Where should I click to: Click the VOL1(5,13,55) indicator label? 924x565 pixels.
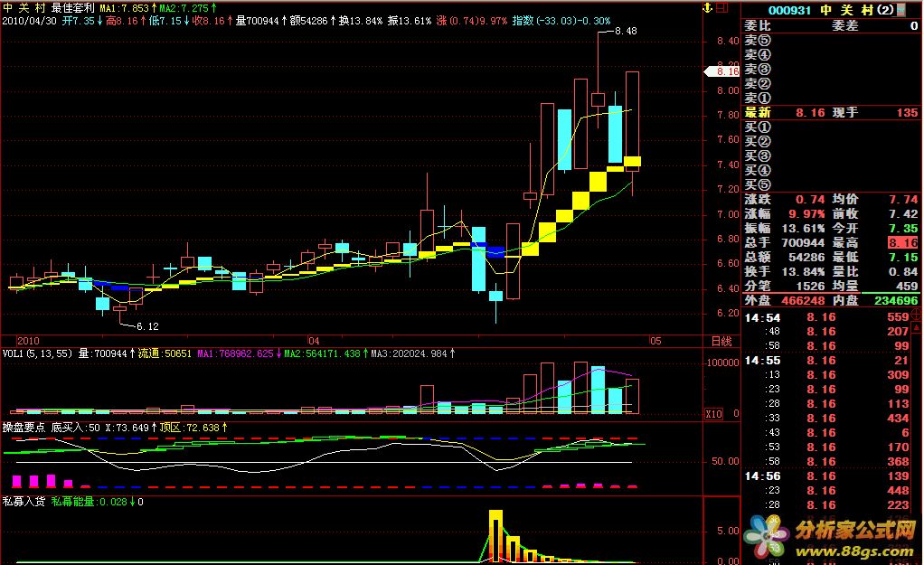coord(38,354)
